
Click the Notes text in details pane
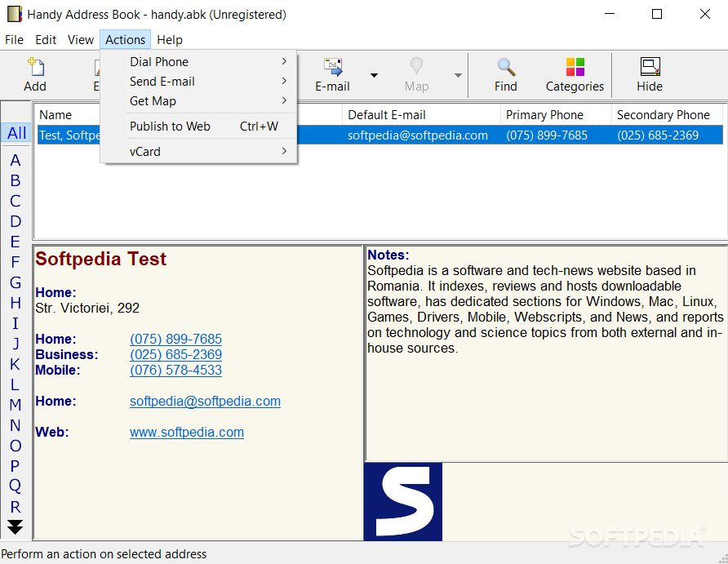point(545,309)
